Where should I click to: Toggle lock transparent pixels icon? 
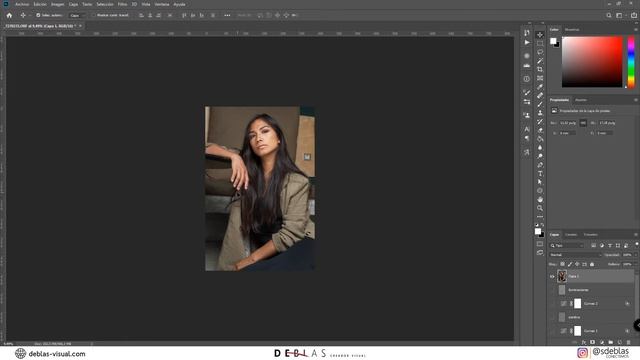(x=562, y=264)
